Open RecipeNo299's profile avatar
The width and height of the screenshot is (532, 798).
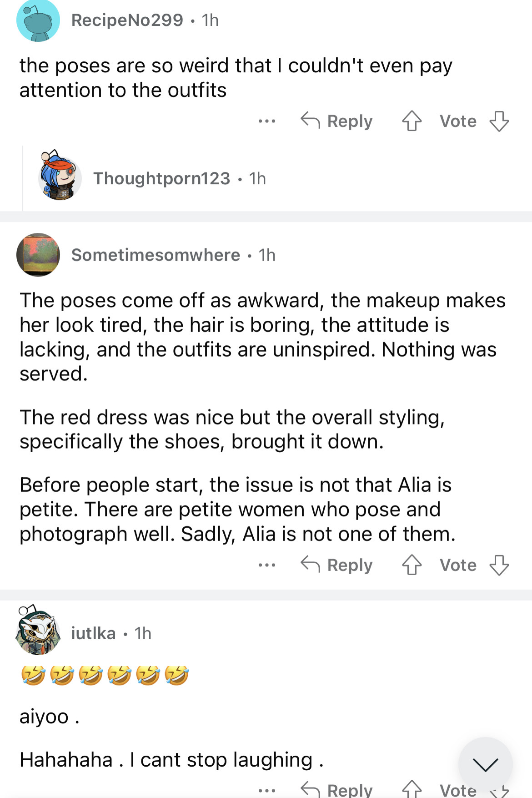pos(38,20)
